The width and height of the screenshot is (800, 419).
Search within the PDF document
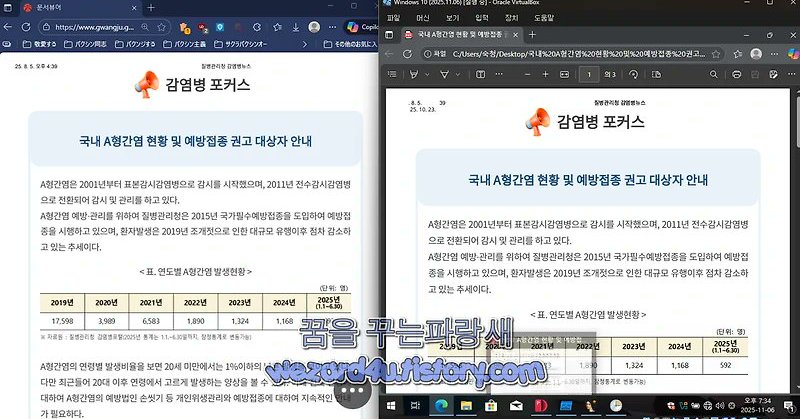click(714, 75)
